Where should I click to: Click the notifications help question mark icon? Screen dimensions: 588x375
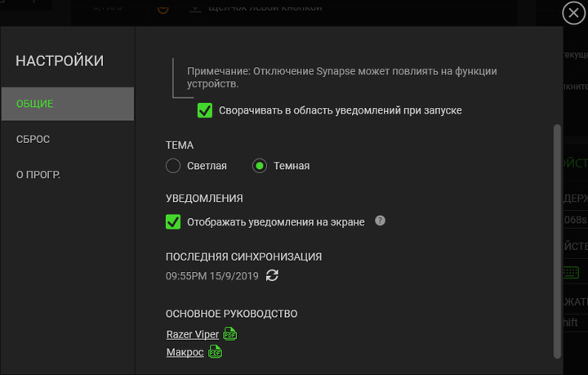pos(380,221)
